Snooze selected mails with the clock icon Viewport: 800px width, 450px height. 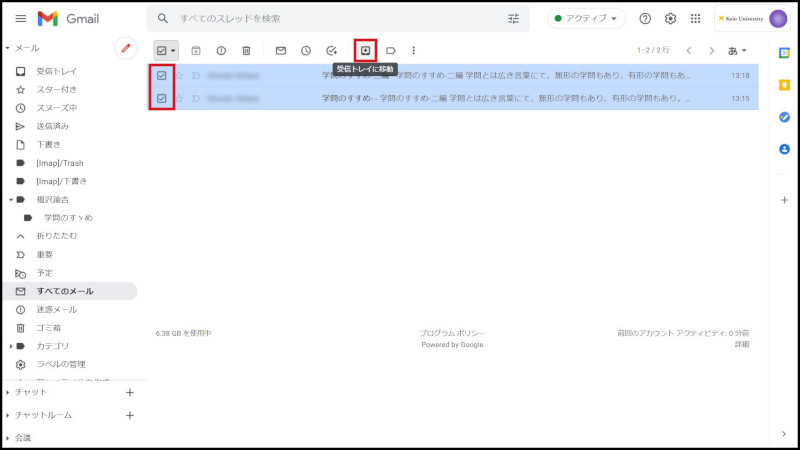305,50
